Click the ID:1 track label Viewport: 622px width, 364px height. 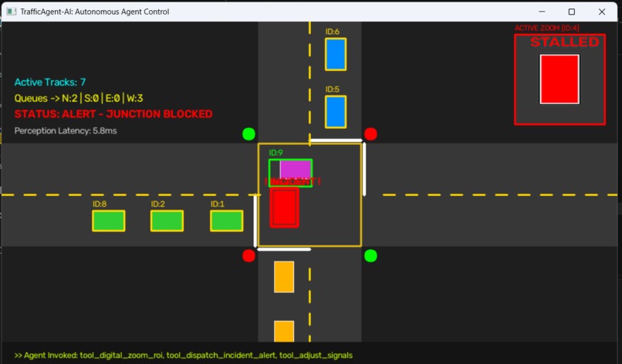tap(218, 204)
